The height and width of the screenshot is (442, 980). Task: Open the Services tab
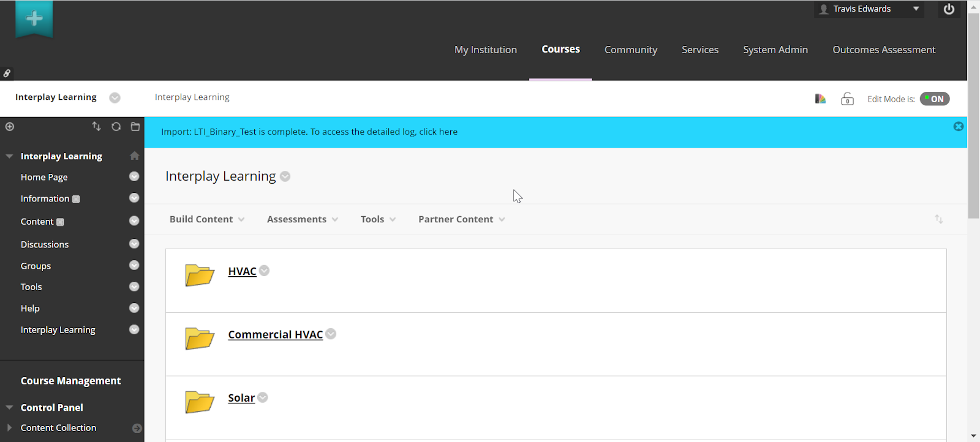pos(700,50)
